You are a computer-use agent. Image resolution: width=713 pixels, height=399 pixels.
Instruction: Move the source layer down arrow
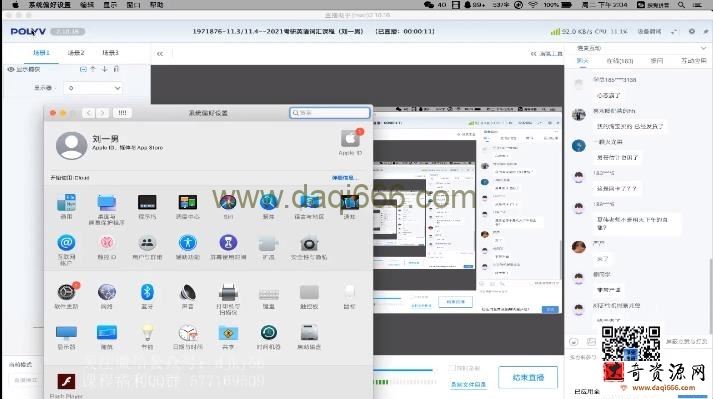[x=105, y=69]
